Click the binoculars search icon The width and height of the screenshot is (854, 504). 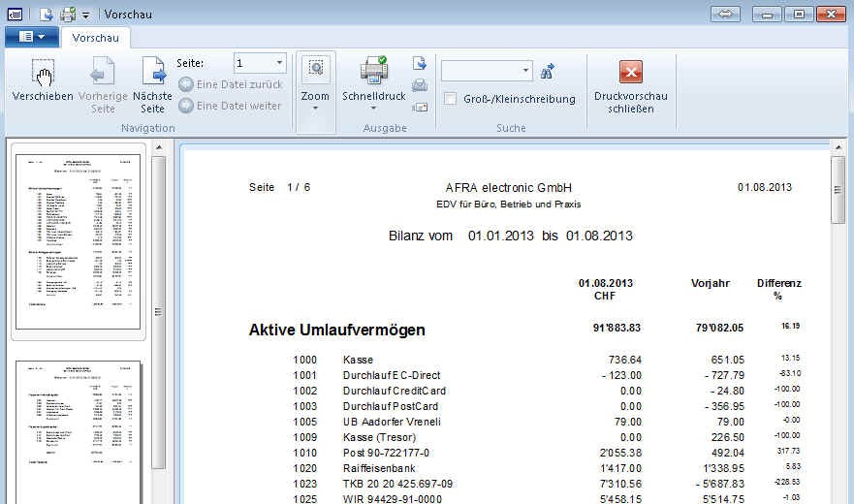coord(548,72)
